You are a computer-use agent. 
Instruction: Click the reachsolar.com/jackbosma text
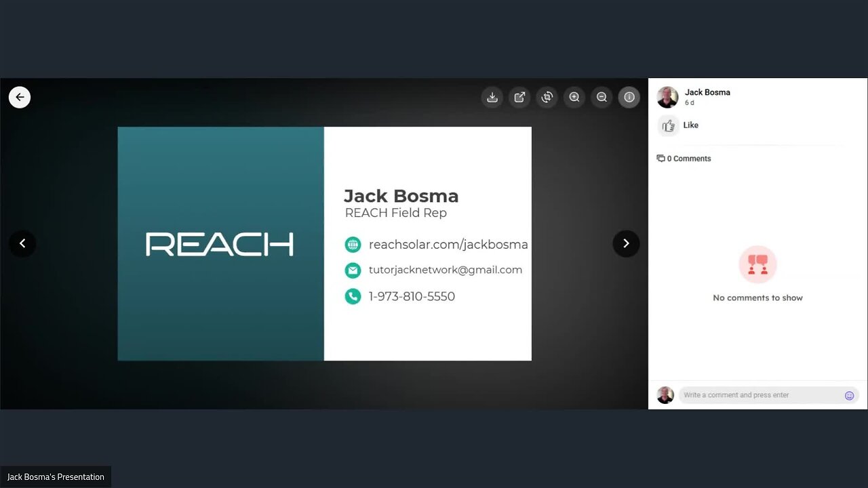[x=448, y=245]
